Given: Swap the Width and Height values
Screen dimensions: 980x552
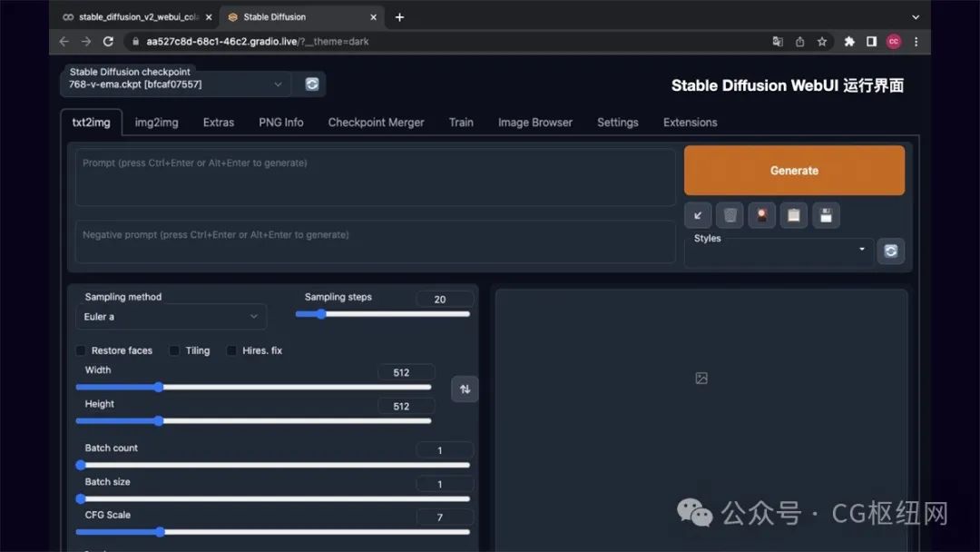Looking at the screenshot, I should [x=465, y=389].
